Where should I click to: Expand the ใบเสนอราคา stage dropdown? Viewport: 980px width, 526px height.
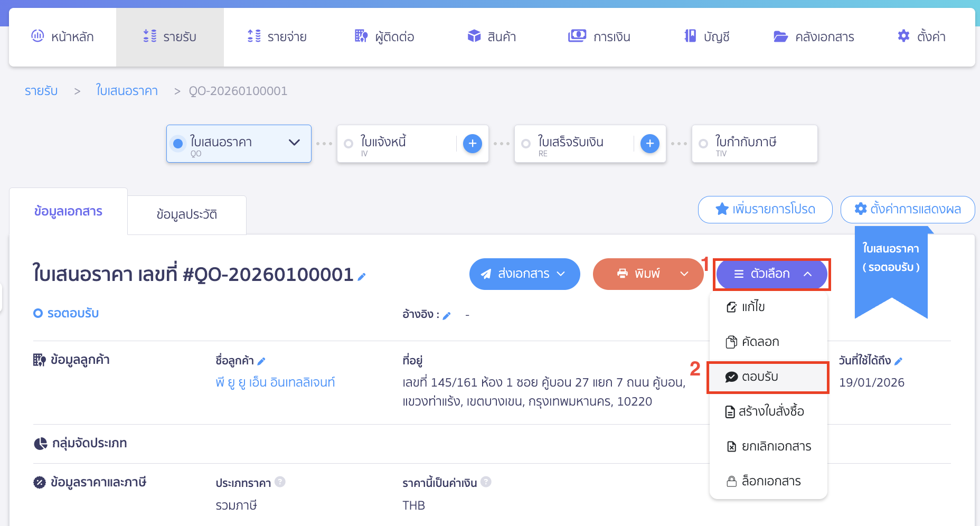pos(295,143)
